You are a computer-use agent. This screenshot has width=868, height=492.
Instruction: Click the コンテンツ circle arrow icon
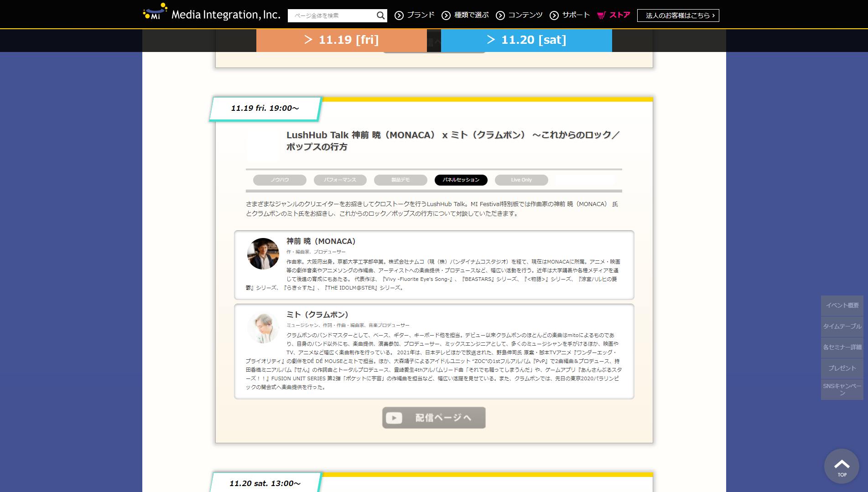tap(500, 16)
